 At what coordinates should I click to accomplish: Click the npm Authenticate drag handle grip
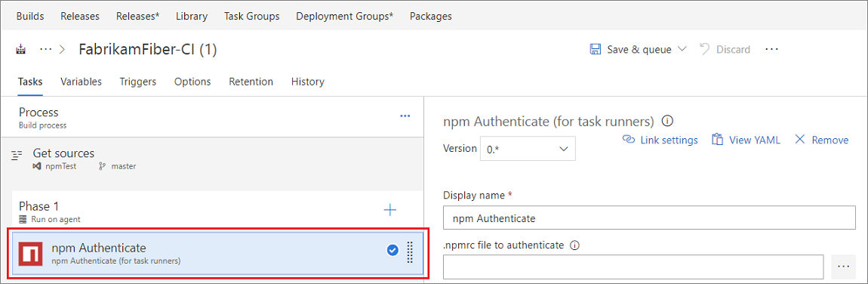pos(410,252)
